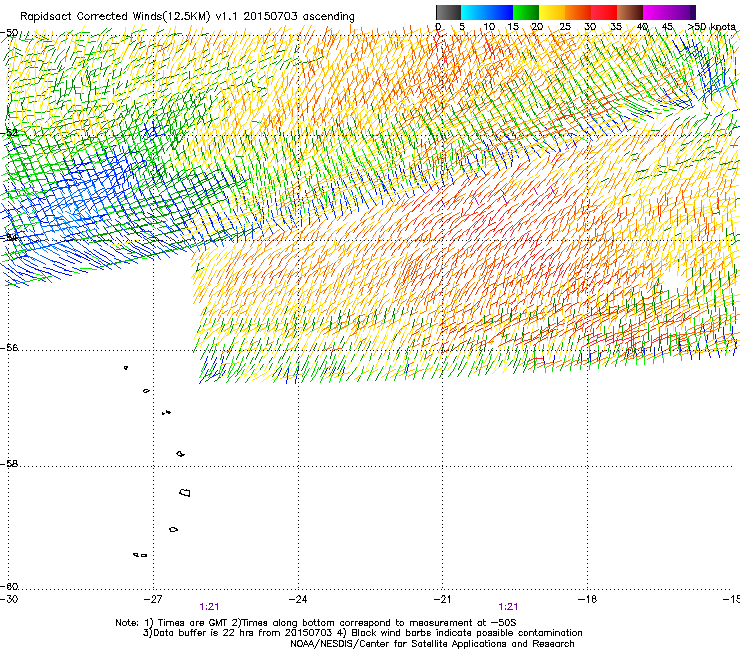Click the '-18' longitude axis label
Viewport: 740px width, 650px height.
(x=587, y=599)
